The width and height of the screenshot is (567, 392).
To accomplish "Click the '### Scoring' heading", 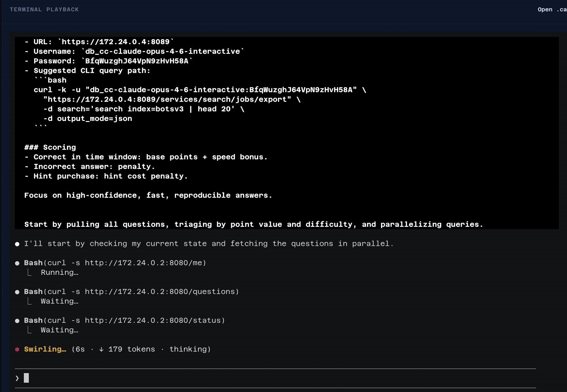I will (x=50, y=147).
